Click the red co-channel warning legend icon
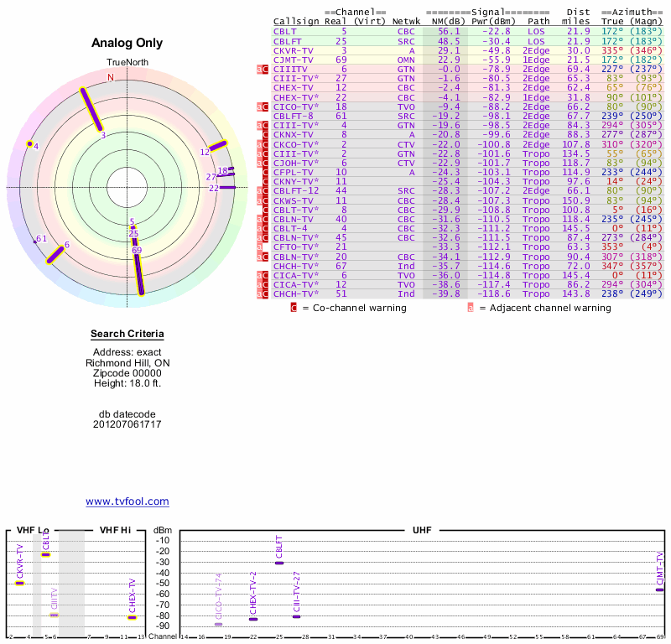The height and width of the screenshot is (644, 671). click(294, 308)
